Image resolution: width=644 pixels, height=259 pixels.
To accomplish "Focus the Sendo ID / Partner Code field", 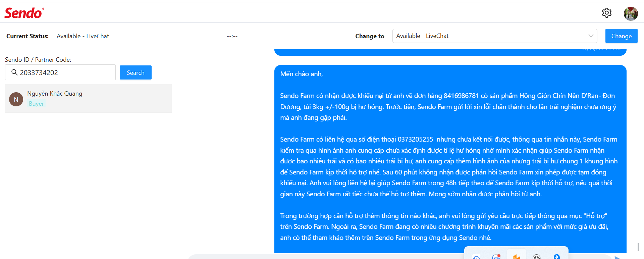I will coord(60,72).
